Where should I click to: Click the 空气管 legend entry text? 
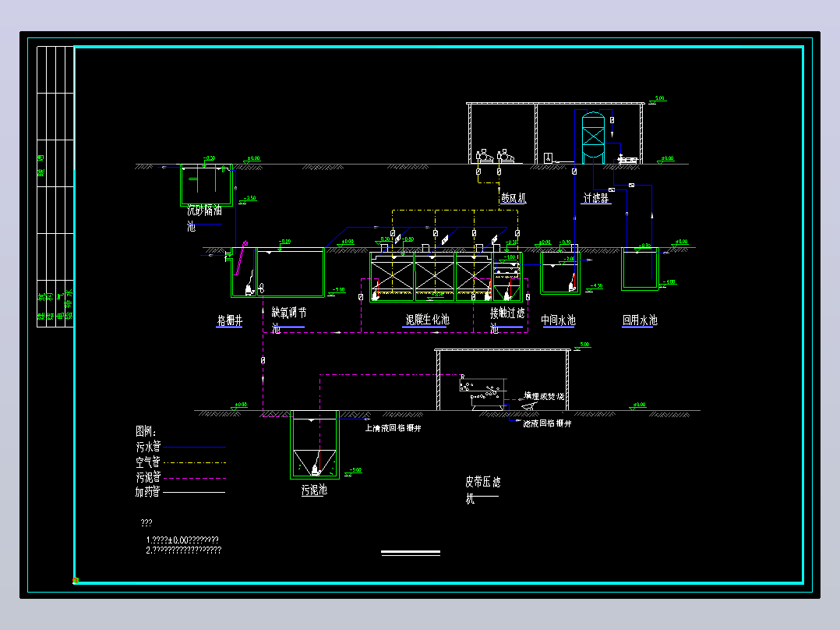click(148, 462)
